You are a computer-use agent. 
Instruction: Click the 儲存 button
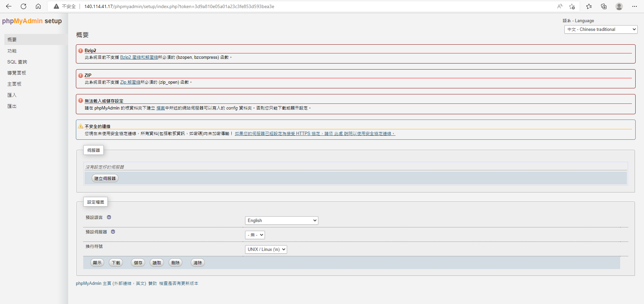coord(138,263)
